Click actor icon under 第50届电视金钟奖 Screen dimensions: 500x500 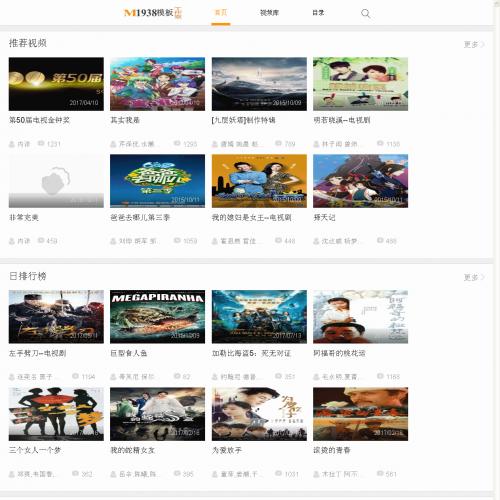(12, 144)
